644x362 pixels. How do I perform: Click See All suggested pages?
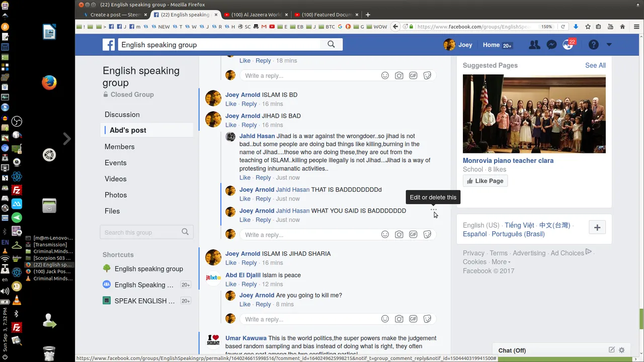click(595, 65)
